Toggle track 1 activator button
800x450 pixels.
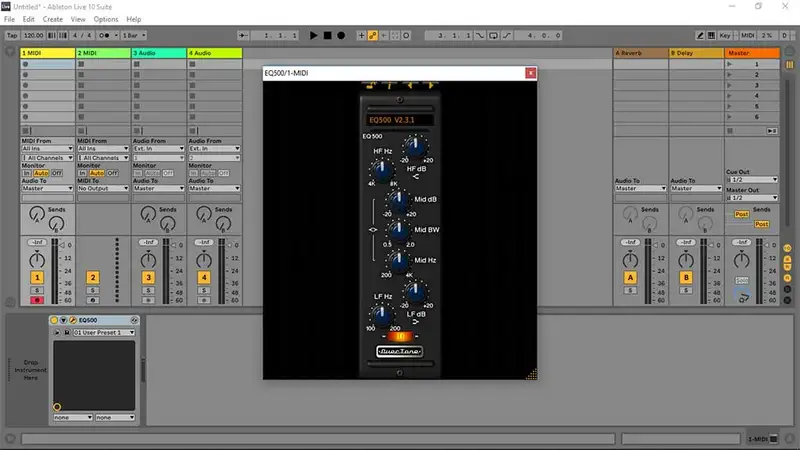(x=37, y=278)
